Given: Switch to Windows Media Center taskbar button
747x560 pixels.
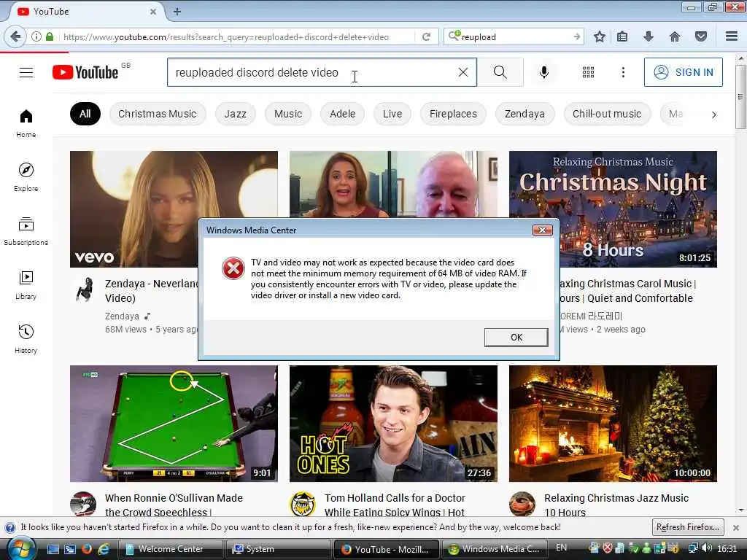Looking at the screenshot, I should point(494,549).
